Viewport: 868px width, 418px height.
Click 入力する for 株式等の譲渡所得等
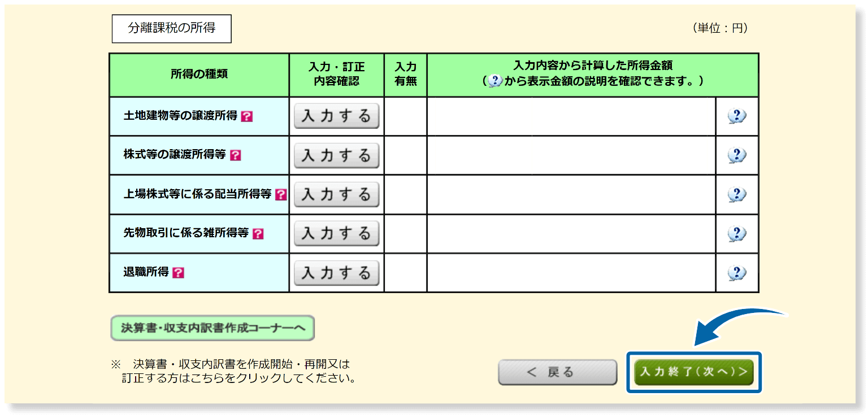pyautogui.click(x=336, y=155)
